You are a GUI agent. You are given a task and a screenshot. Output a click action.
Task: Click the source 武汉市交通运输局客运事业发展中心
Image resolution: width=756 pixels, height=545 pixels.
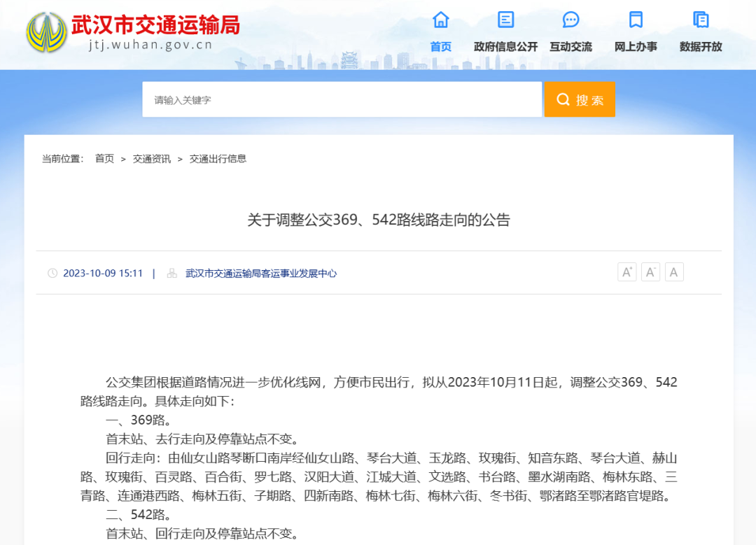coord(260,274)
